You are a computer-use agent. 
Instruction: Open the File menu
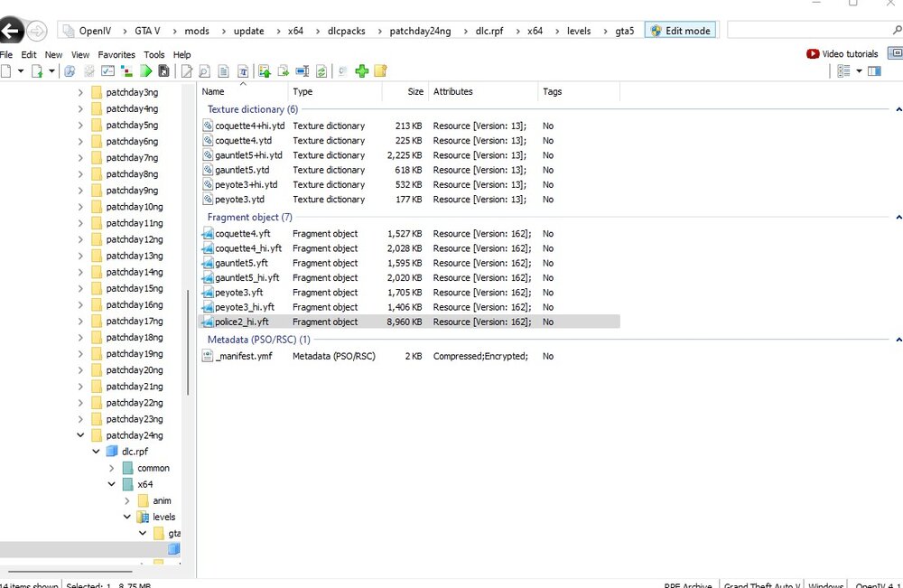point(6,55)
